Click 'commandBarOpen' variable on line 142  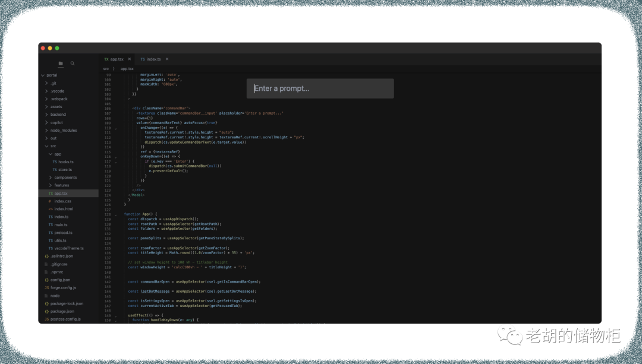coord(155,282)
